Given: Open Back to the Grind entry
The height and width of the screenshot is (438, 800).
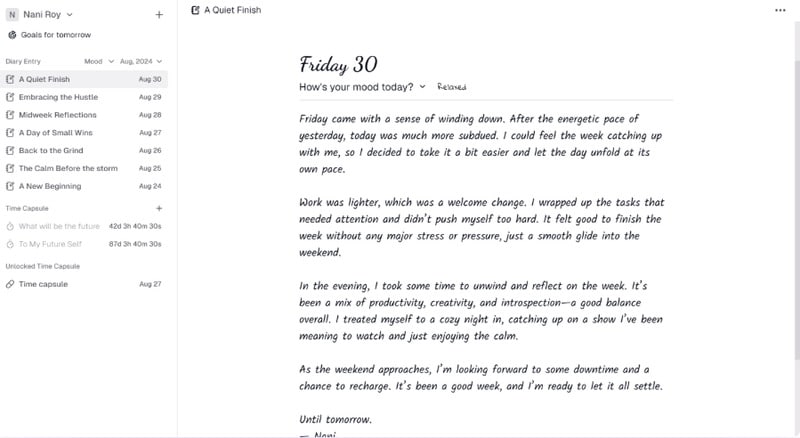Looking at the screenshot, I should (50, 150).
